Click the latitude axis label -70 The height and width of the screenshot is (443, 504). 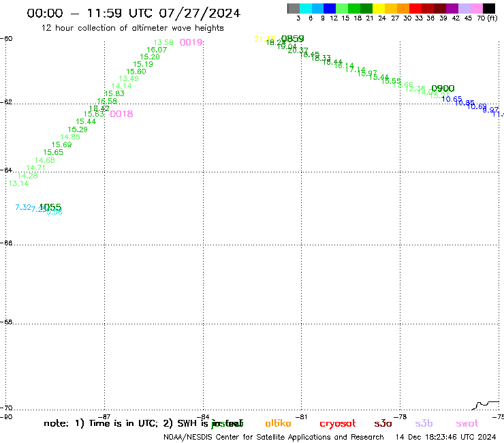pos(6,408)
